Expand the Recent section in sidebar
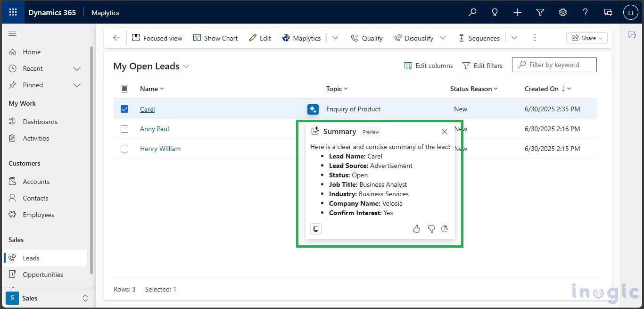644x309 pixels. click(77, 69)
